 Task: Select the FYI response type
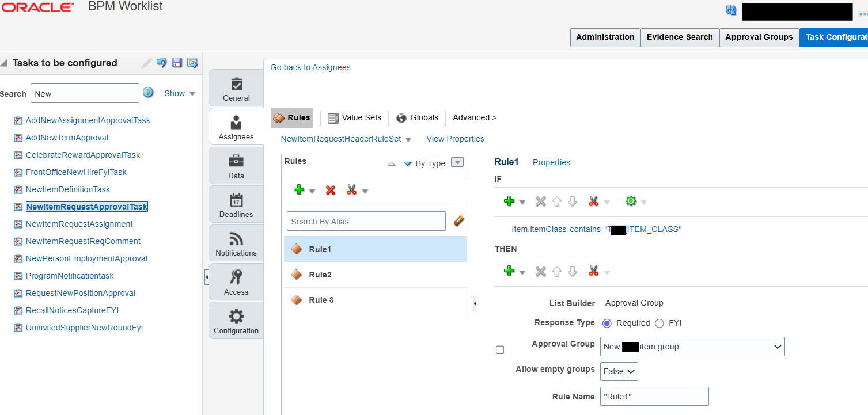[659, 323]
